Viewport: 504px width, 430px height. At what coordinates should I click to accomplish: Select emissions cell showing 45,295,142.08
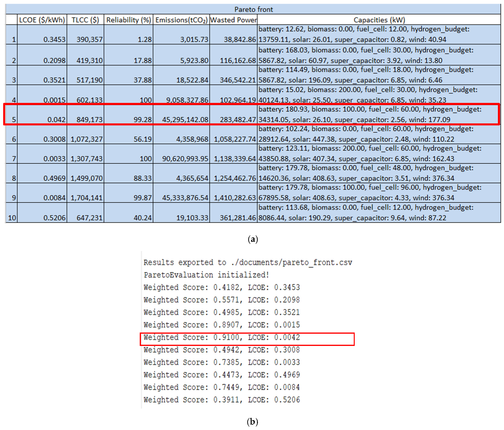tap(181, 114)
